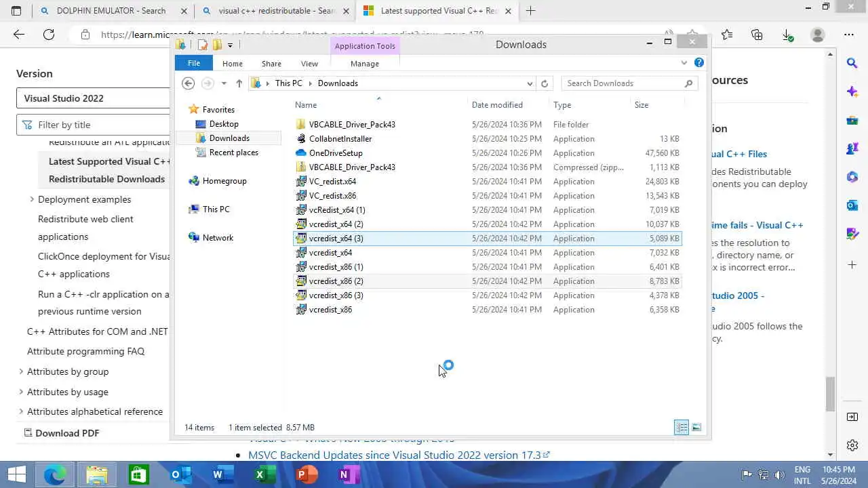Open the File menu in Explorer

194,63
